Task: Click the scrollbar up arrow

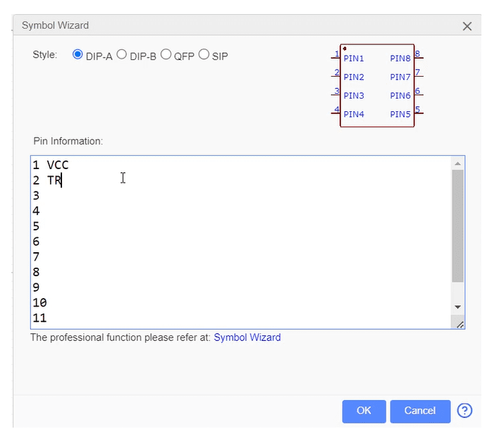Action: 457,163
